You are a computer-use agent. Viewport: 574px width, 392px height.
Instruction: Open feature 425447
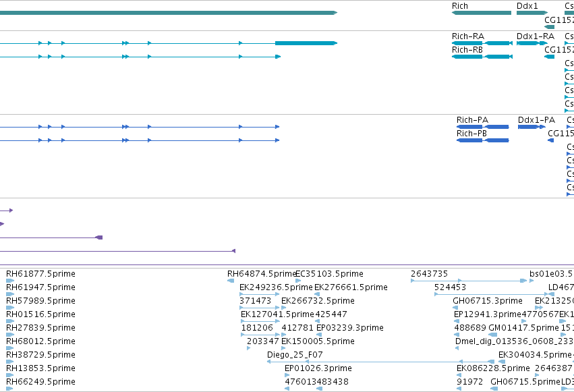pyautogui.click(x=331, y=314)
